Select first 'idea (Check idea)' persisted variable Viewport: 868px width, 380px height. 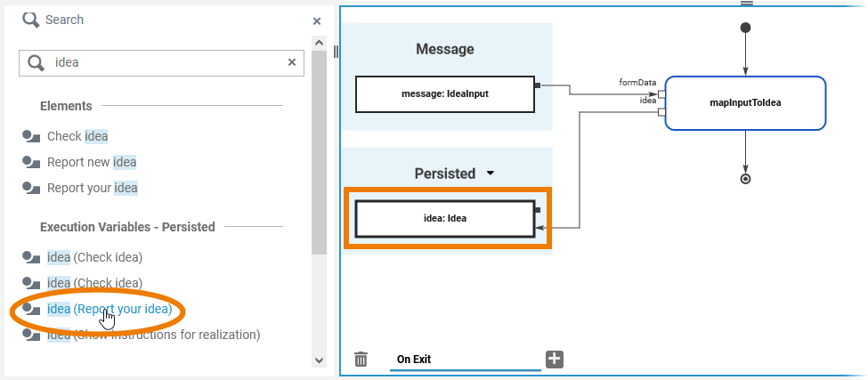tap(94, 257)
